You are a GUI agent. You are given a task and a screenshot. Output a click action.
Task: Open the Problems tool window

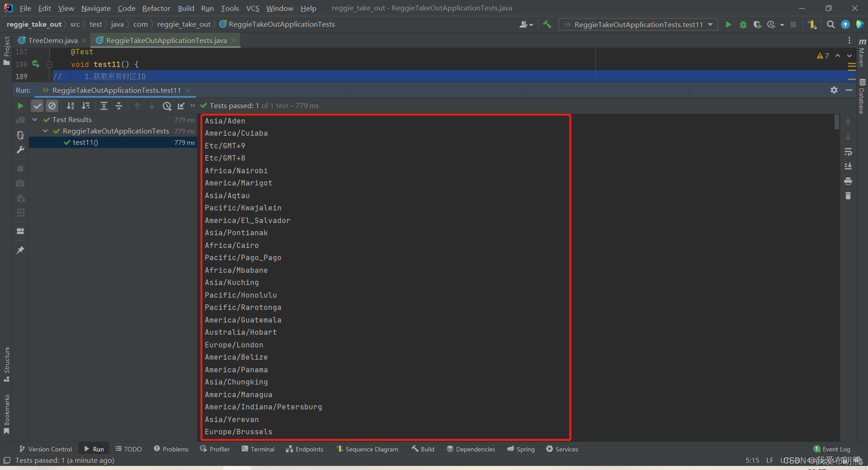click(x=171, y=449)
